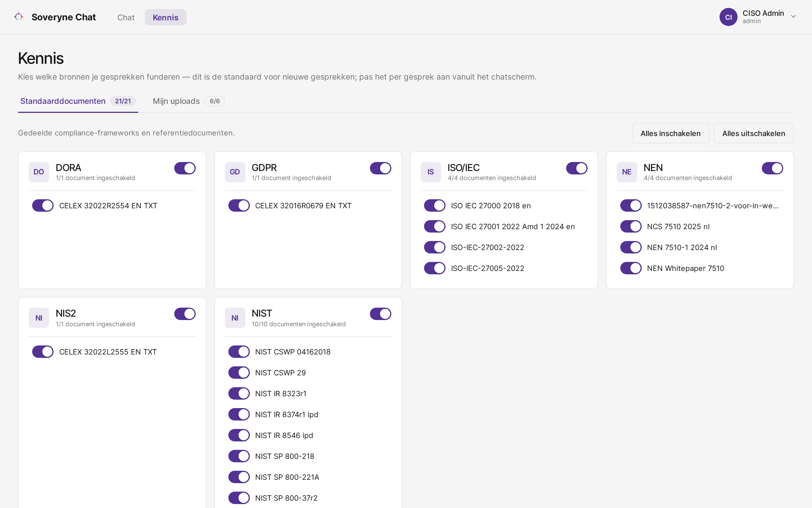
Task: Disable the NEN framework toggle
Action: tap(773, 168)
